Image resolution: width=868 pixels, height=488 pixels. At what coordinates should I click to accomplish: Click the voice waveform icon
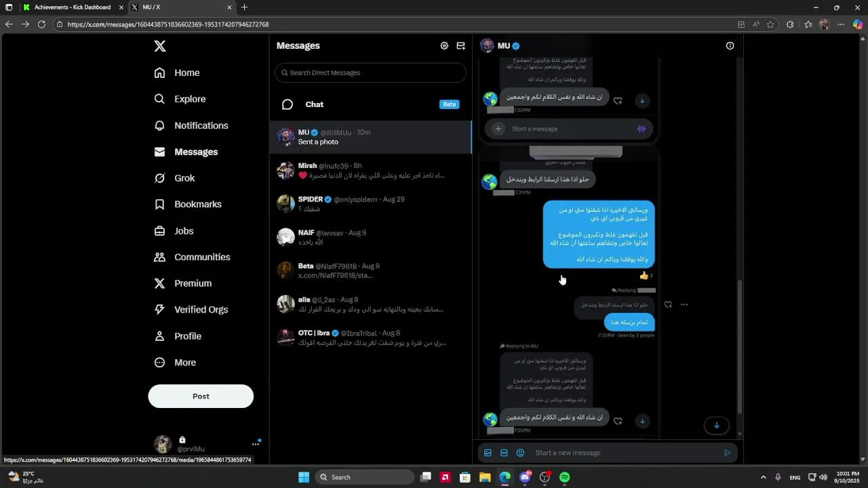tap(641, 129)
